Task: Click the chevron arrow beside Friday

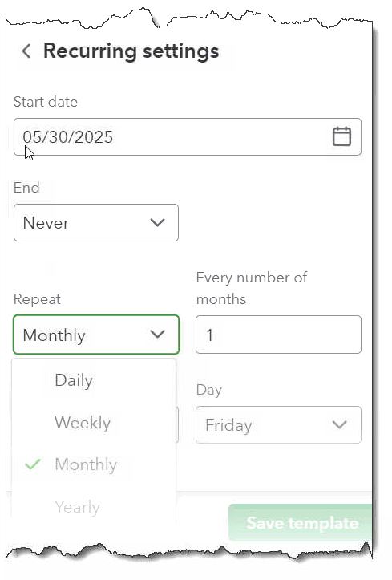Action: 339,424
